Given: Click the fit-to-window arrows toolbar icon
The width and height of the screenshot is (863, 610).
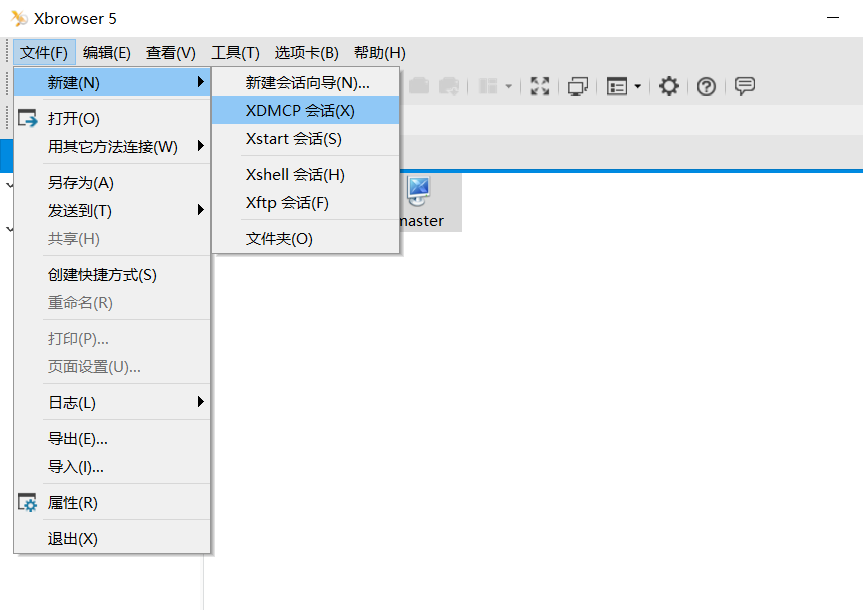Looking at the screenshot, I should click(x=540, y=86).
